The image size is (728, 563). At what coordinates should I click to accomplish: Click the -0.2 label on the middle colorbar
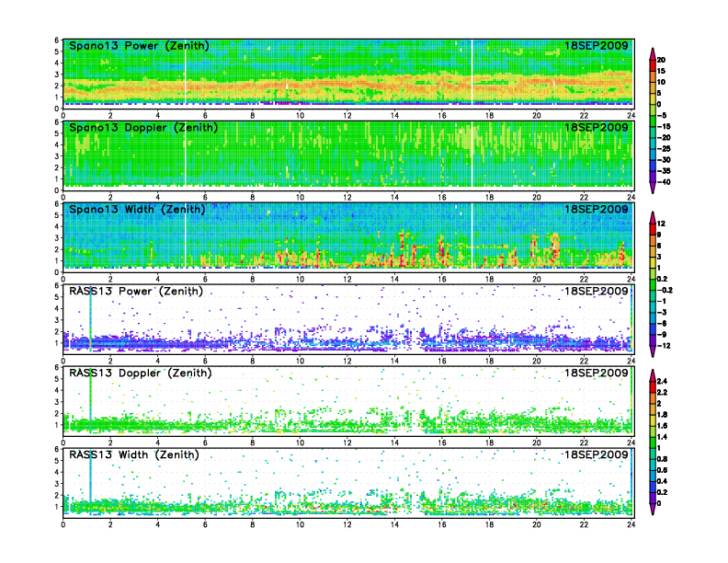coord(665,291)
